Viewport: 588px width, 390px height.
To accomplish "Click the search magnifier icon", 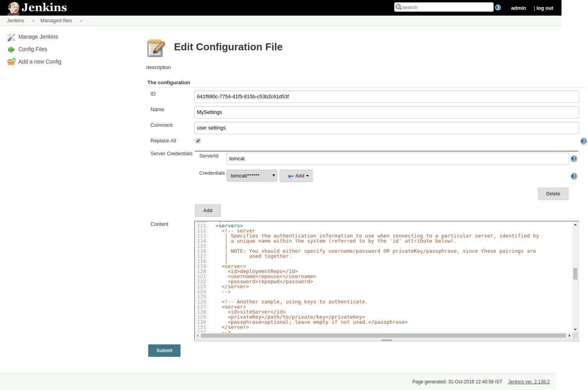I will pyautogui.click(x=398, y=7).
